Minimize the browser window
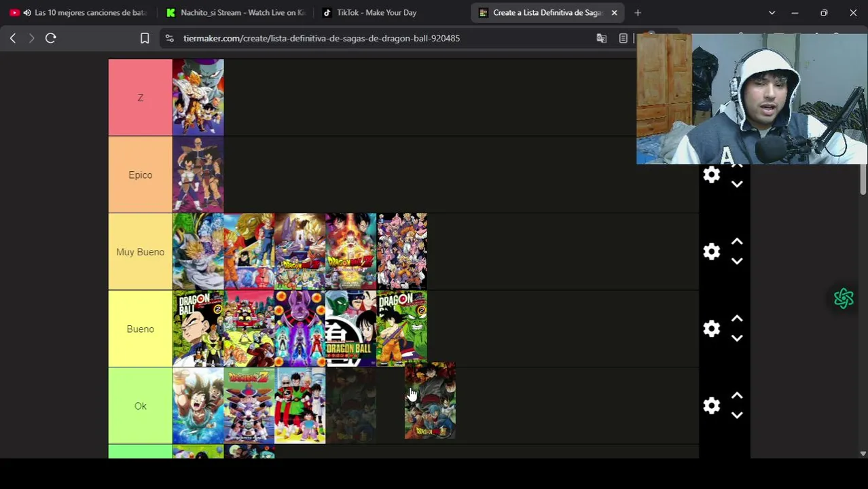 pos(795,13)
